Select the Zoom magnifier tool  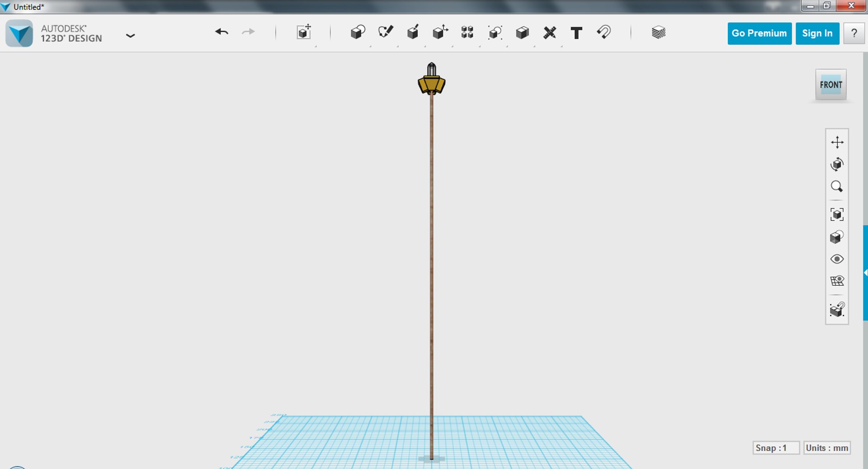837,186
